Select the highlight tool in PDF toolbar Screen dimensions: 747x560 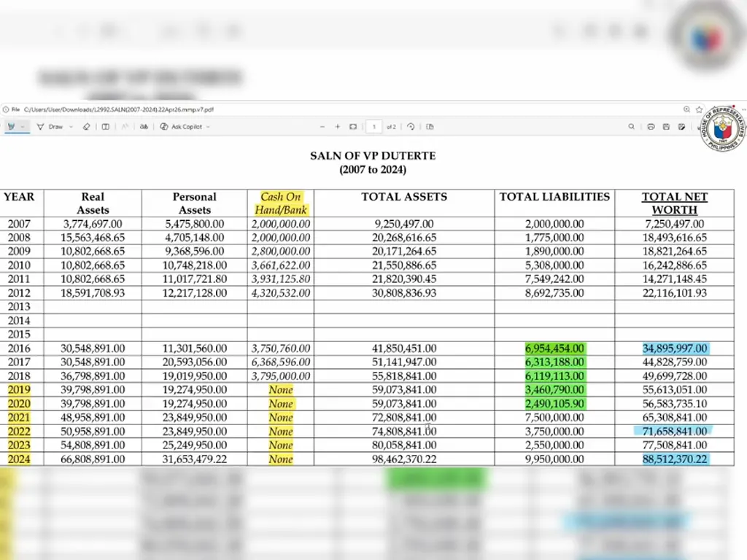tap(12, 127)
